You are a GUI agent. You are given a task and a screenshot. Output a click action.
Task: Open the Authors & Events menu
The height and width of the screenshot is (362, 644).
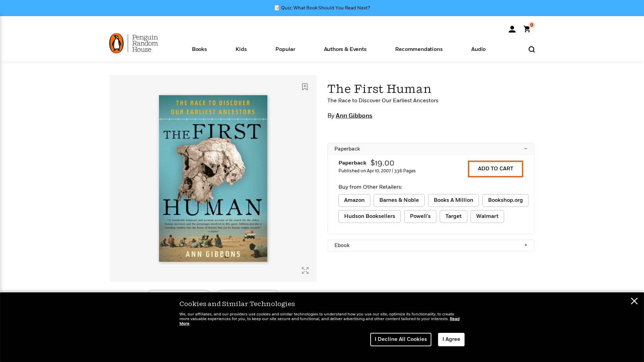(345, 50)
